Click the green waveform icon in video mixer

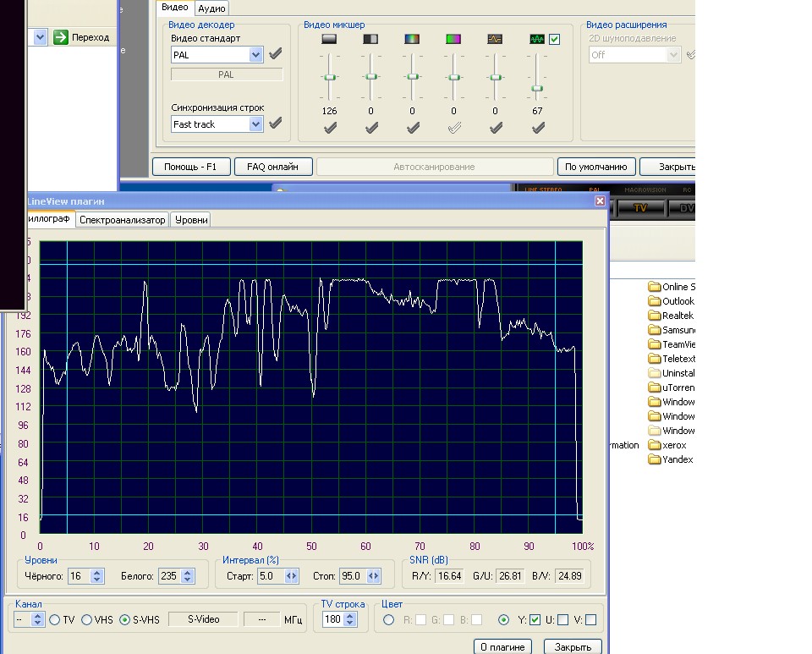point(536,39)
